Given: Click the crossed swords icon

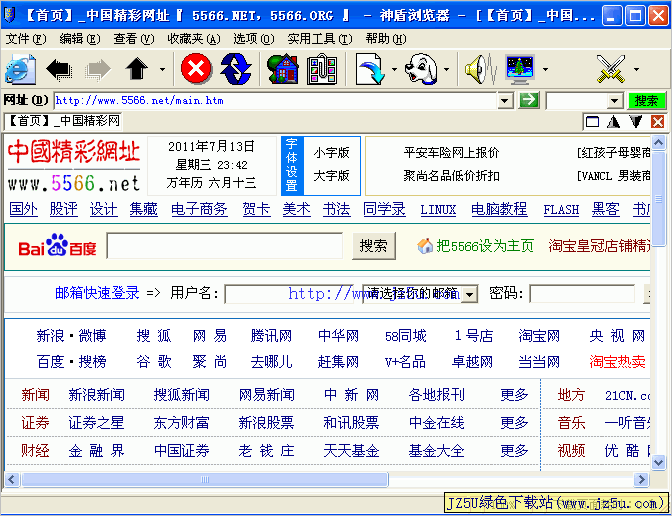Looking at the screenshot, I should [611, 69].
